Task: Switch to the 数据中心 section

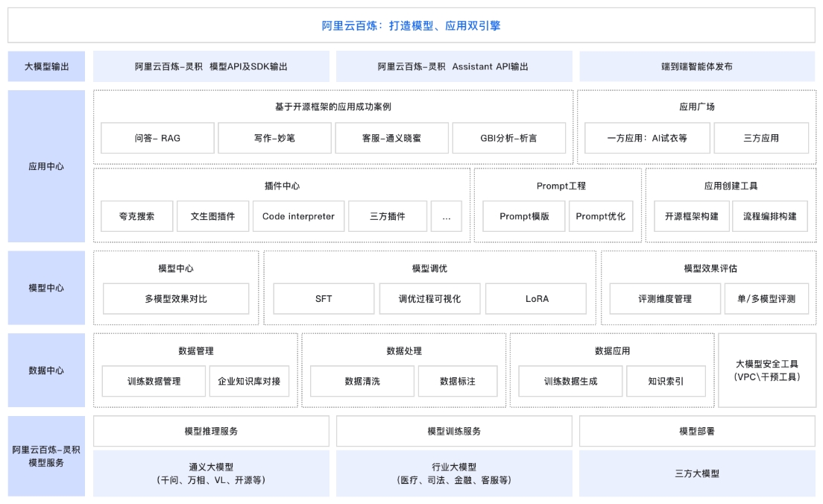Action: 46,371
